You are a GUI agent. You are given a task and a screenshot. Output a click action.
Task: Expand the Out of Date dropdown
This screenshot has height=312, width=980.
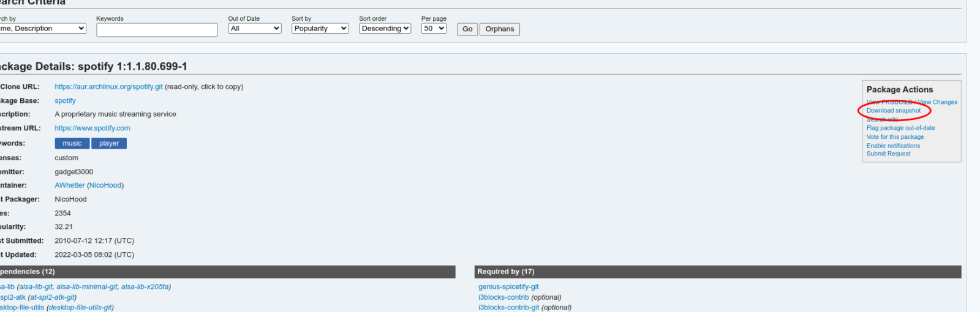[x=254, y=29]
